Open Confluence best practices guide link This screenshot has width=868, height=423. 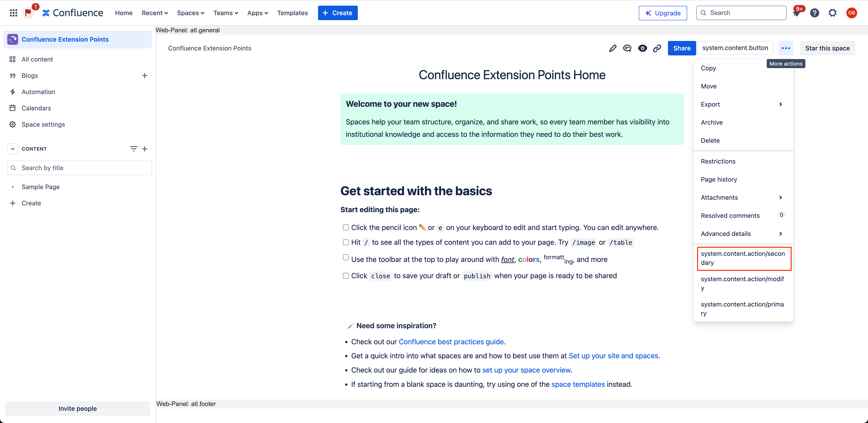pyautogui.click(x=451, y=342)
